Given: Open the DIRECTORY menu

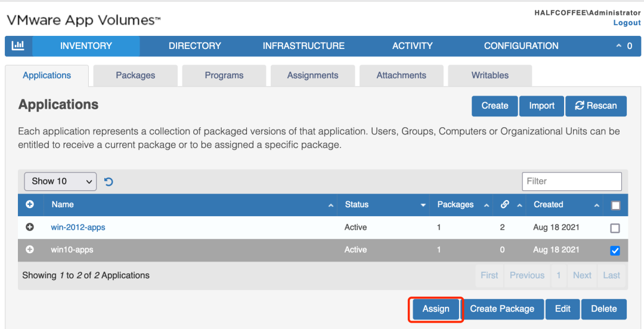Looking at the screenshot, I should point(194,46).
